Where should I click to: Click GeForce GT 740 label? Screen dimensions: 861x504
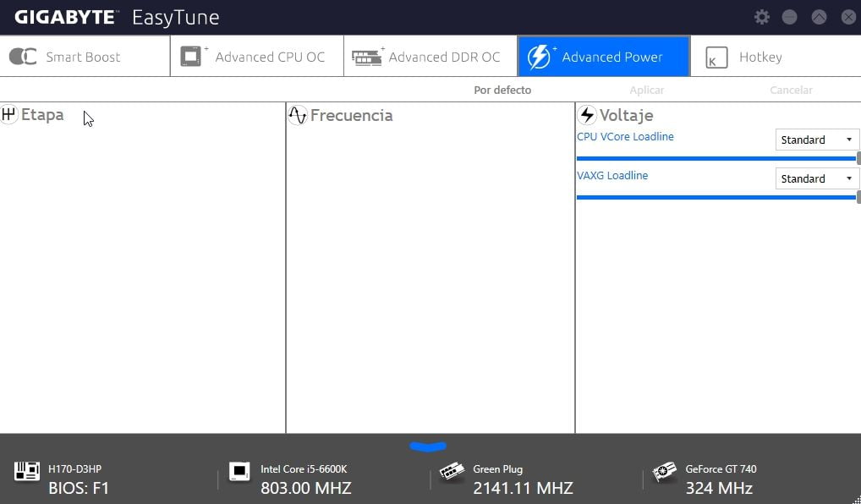coord(721,469)
